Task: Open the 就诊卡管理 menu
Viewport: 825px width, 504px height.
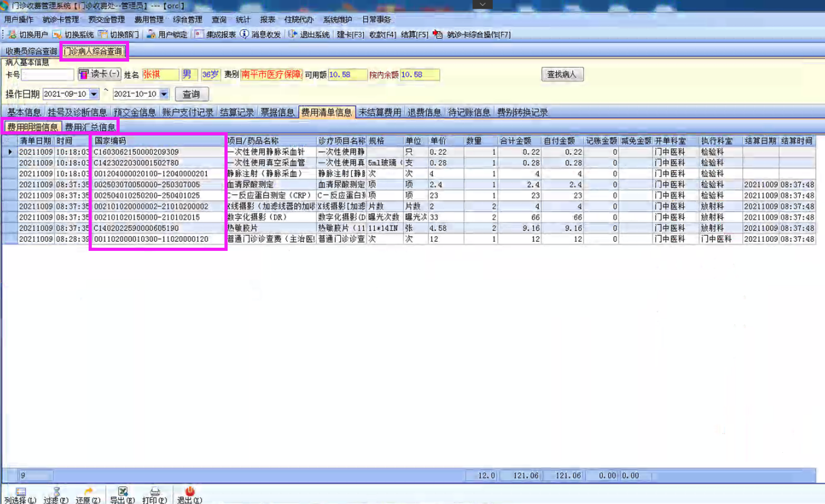Action: pyautogui.click(x=61, y=19)
